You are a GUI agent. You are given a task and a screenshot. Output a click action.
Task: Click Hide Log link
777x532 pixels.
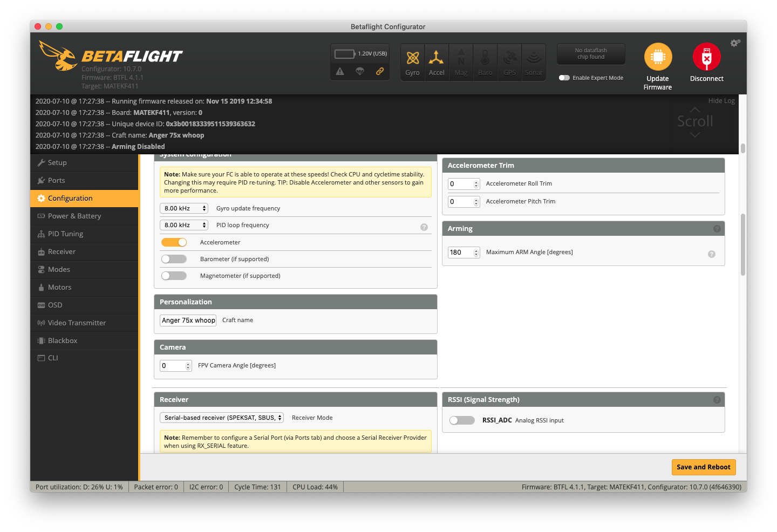721,101
